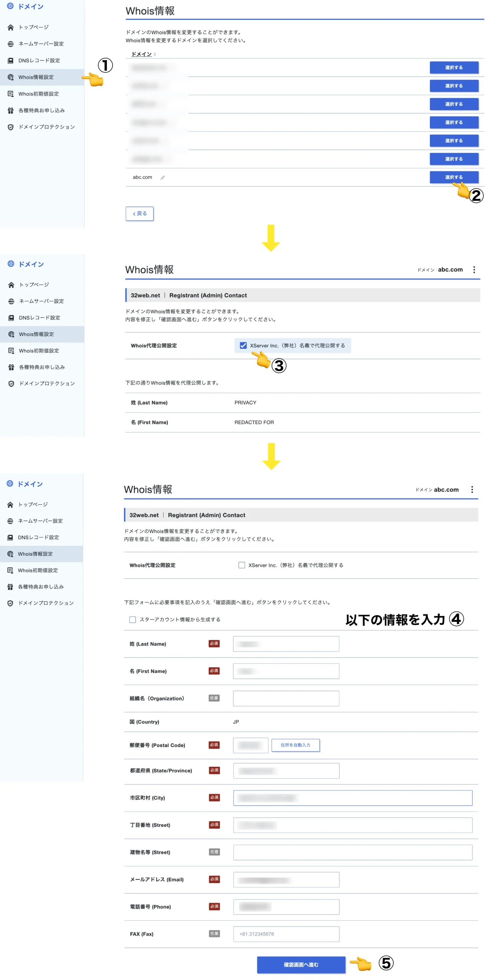
Task: Click shield icon for ドメインプロテクション beside domain list
Action: [11, 127]
